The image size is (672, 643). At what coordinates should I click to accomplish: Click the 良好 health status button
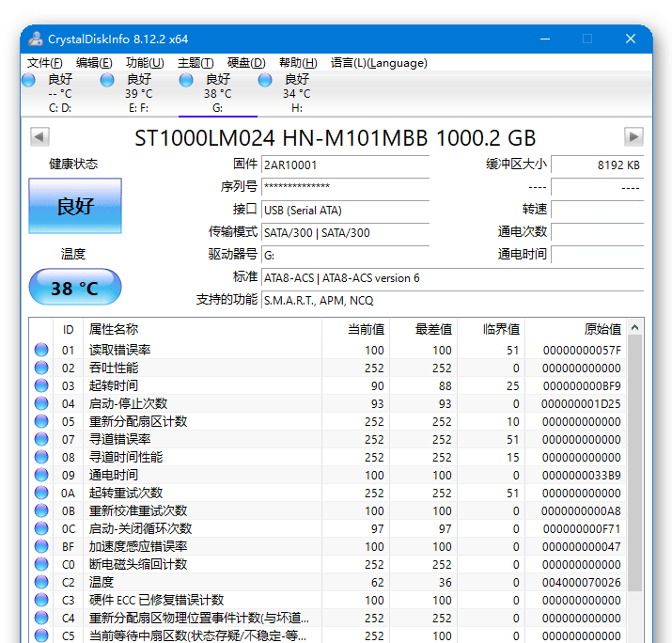point(75,206)
